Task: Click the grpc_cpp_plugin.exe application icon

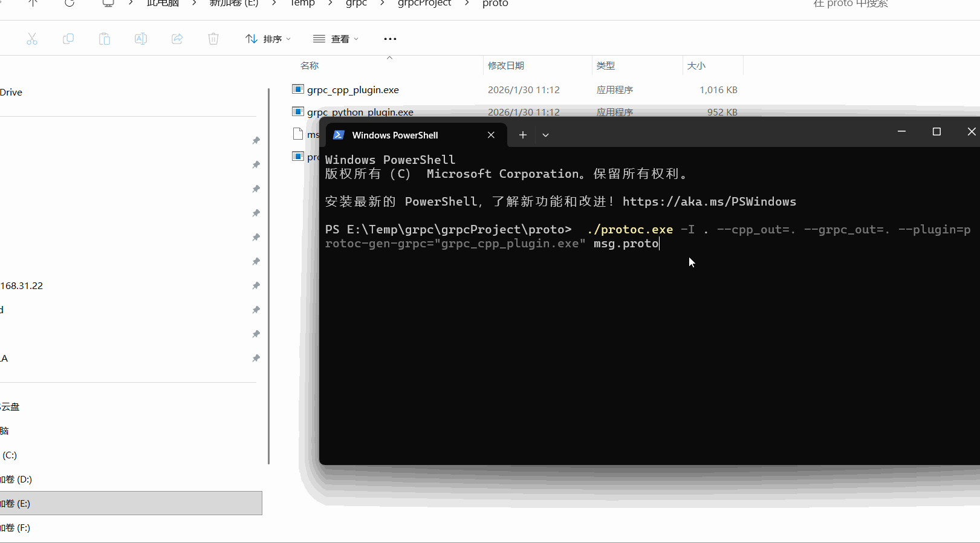Action: coord(297,89)
